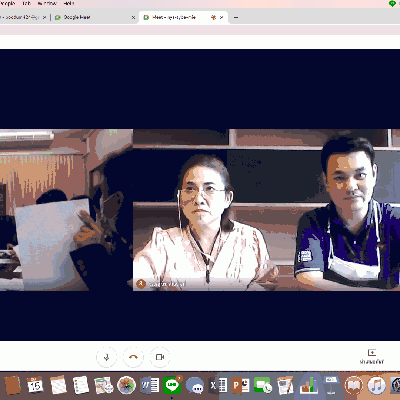
Task: Open Contacts from the dock
Action: 13,386
